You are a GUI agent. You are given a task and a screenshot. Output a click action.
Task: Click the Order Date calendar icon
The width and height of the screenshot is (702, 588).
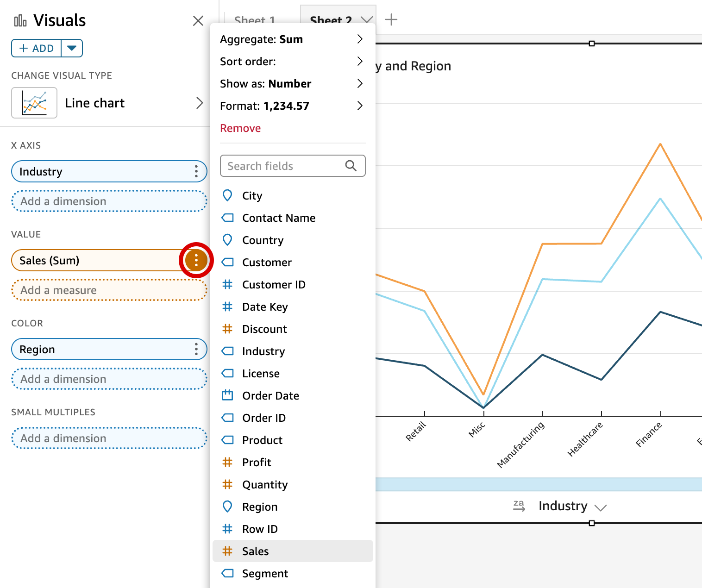tap(227, 395)
